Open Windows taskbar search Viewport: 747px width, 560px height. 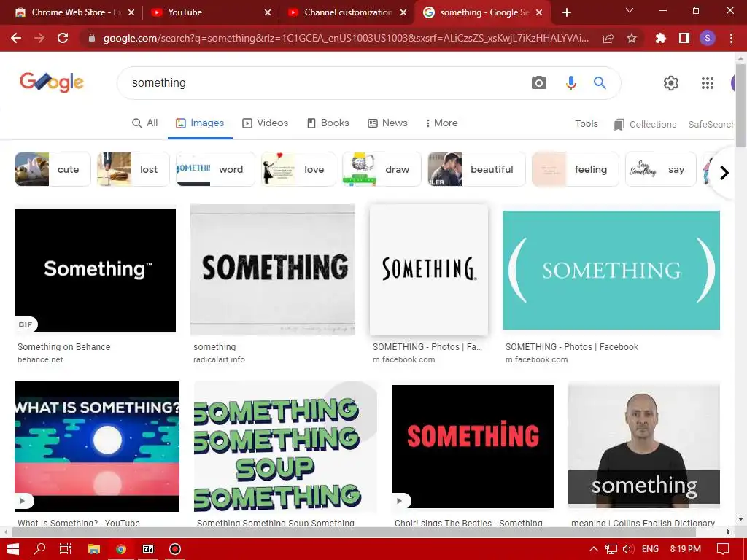click(39, 549)
